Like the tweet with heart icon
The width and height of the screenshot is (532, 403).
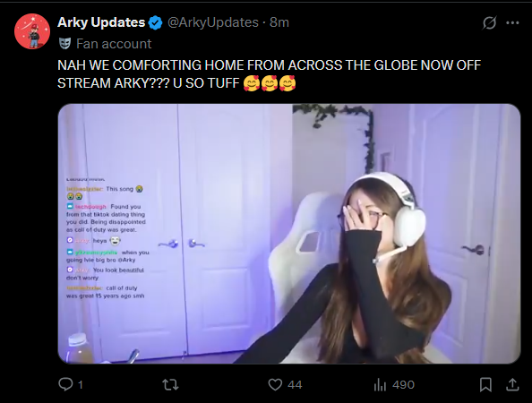[275, 385]
